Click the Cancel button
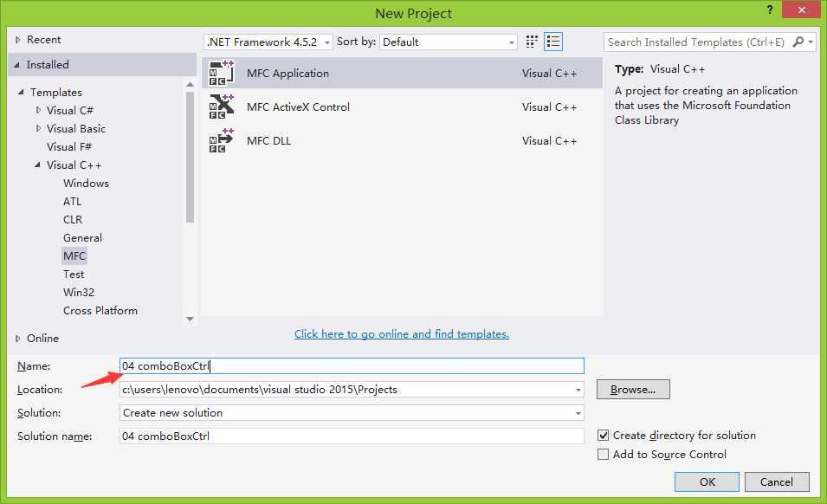This screenshot has width=827, height=504. 777,481
